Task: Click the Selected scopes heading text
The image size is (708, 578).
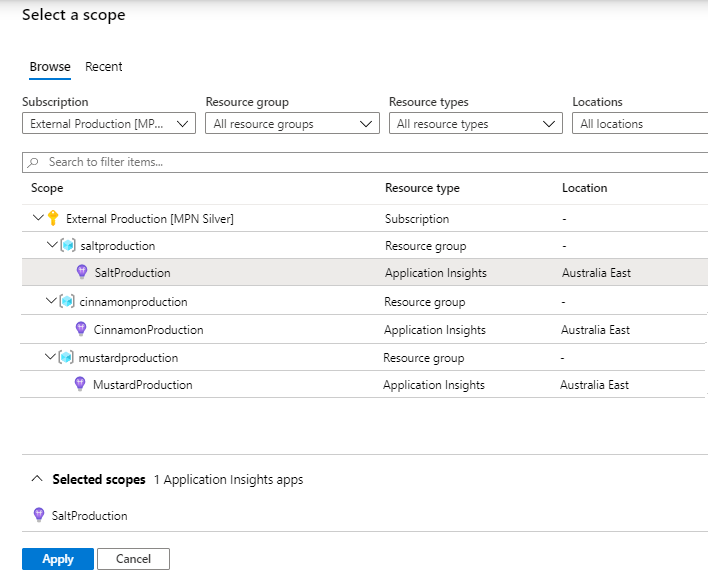Action: (x=99, y=479)
